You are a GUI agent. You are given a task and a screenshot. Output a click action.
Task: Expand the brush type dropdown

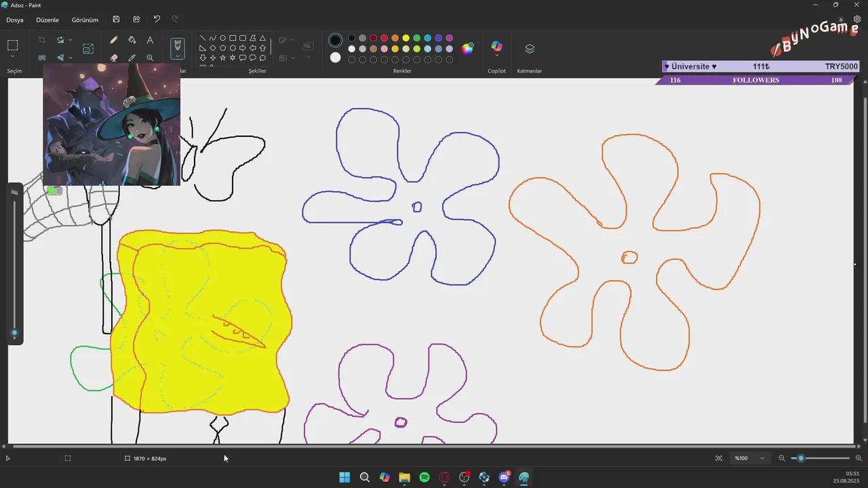(178, 57)
